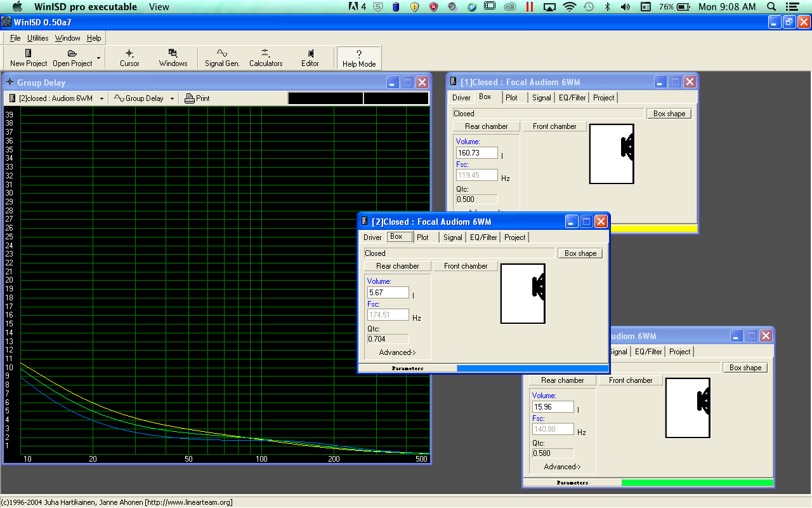Click the Wi-Fi status icon
The image size is (812, 508).
569,7
